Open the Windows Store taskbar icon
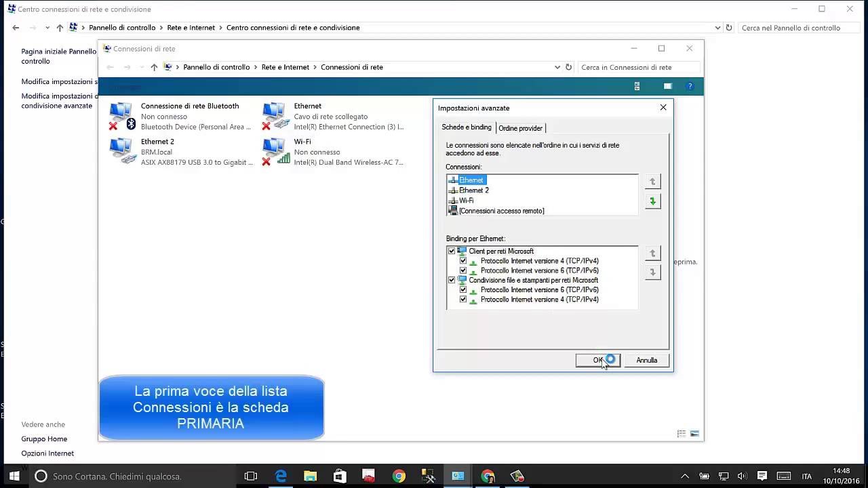868x488 pixels. 339,476
